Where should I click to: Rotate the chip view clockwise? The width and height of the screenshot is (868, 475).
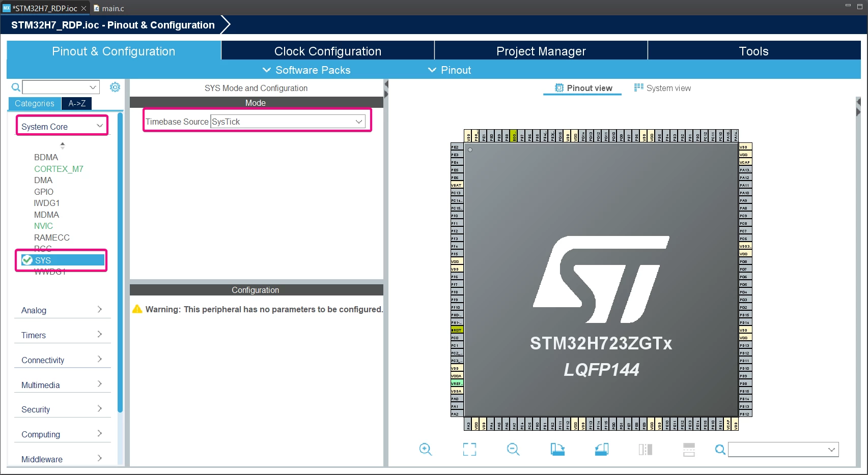[x=557, y=449]
